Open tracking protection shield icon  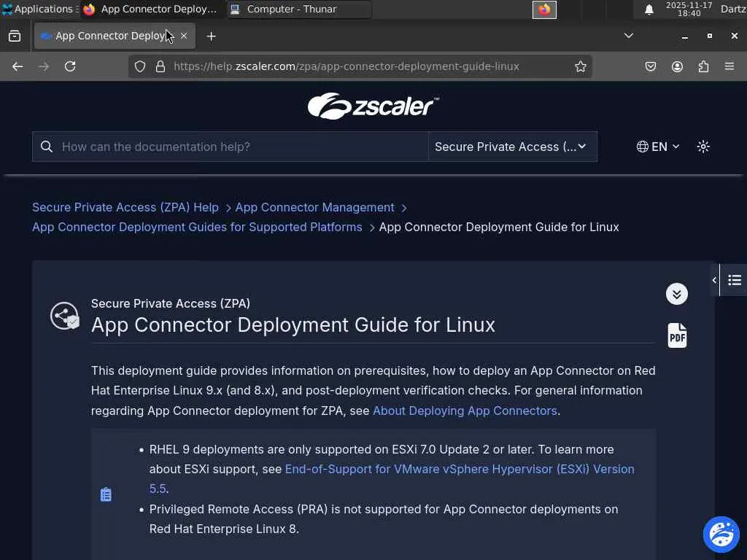click(x=139, y=66)
